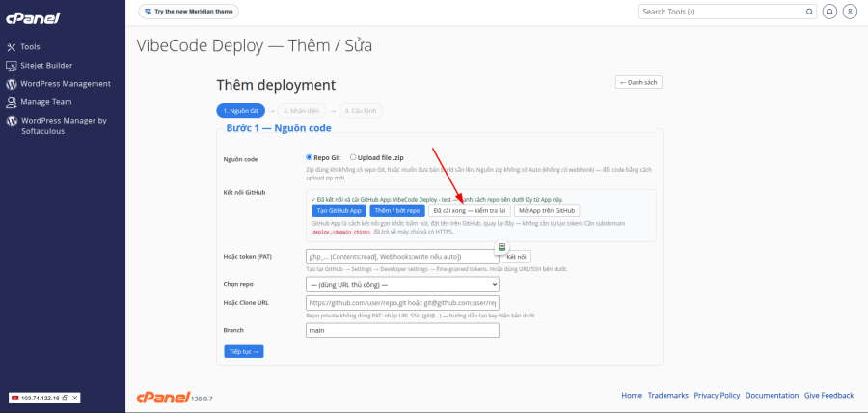Close the IP address badge
Screen dimensions: 868x413
75,399
